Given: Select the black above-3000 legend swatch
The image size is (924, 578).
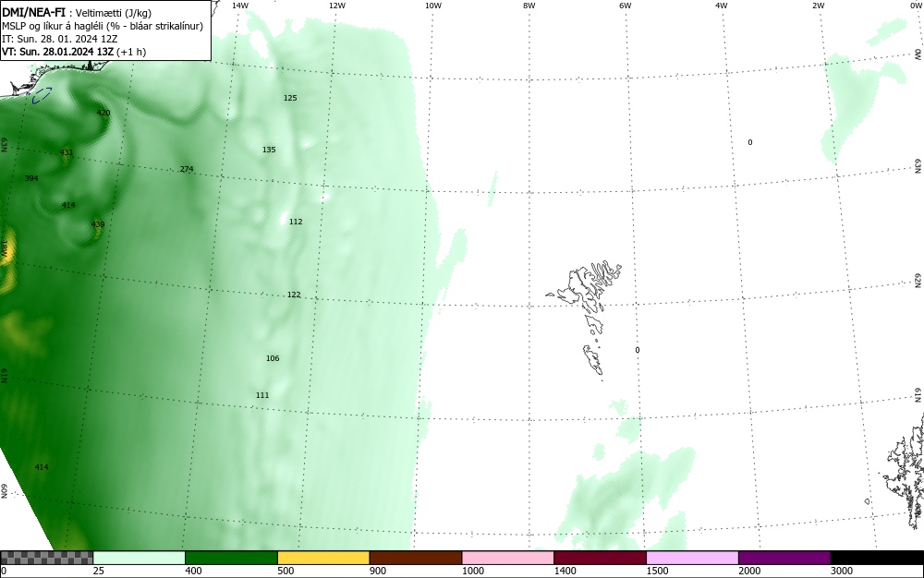Looking at the screenshot, I should point(877,558).
